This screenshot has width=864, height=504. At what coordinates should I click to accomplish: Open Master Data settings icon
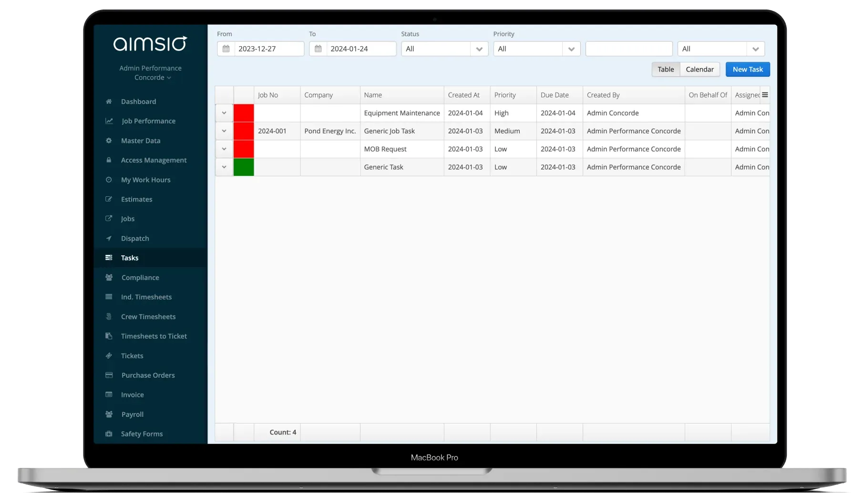pos(109,141)
